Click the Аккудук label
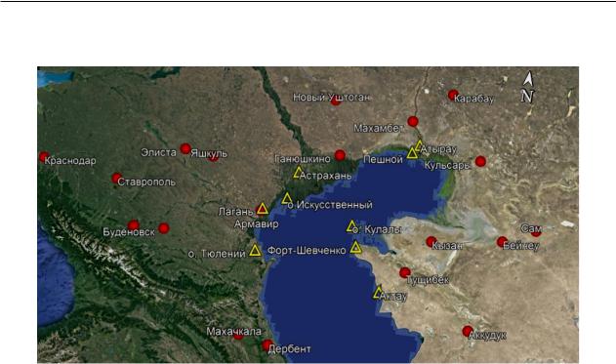 (x=487, y=336)
